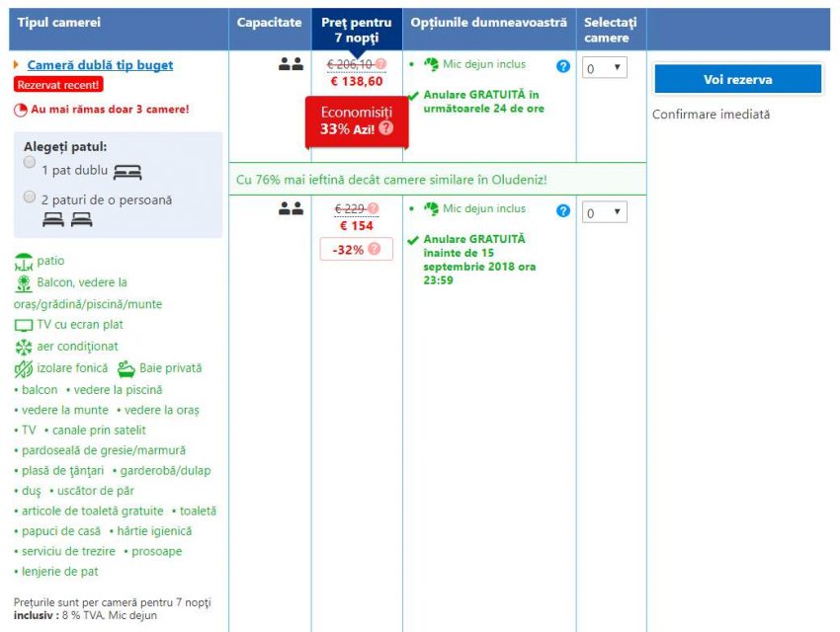Expand the arrow next to Cameră dublă tip buget
Image resolution: width=840 pixels, height=632 pixels.
click(x=17, y=65)
